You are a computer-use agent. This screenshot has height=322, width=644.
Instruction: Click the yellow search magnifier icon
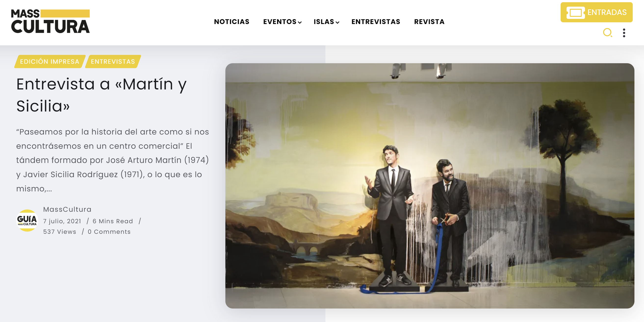[x=607, y=33]
